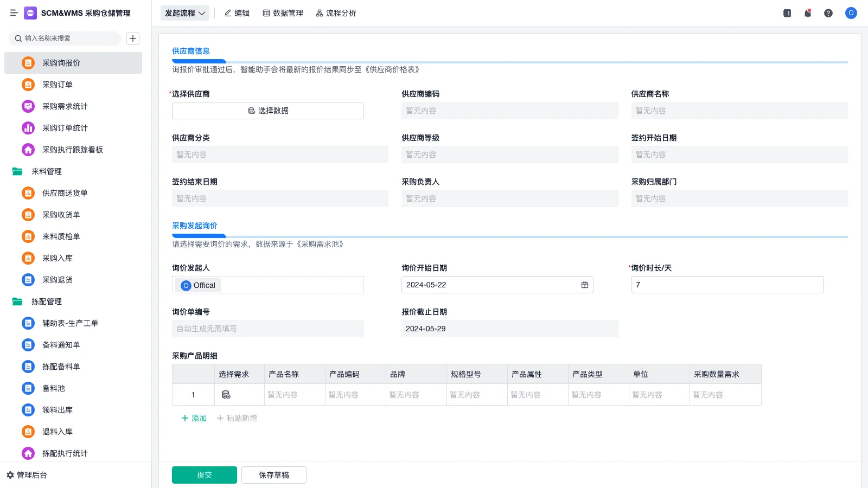Open 领料出库 in the sidebar
The width and height of the screenshot is (868, 488).
(73, 410)
